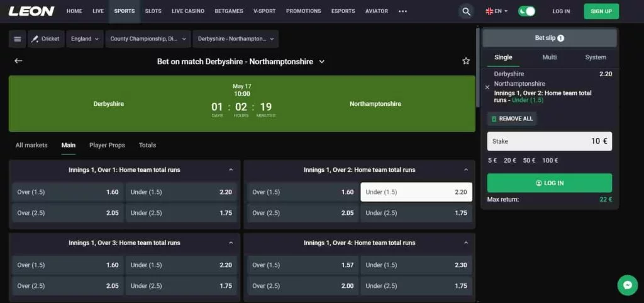This screenshot has width=644, height=303.
Task: Pick Over 3 Under (1.5) at 2.20
Action: point(181,265)
